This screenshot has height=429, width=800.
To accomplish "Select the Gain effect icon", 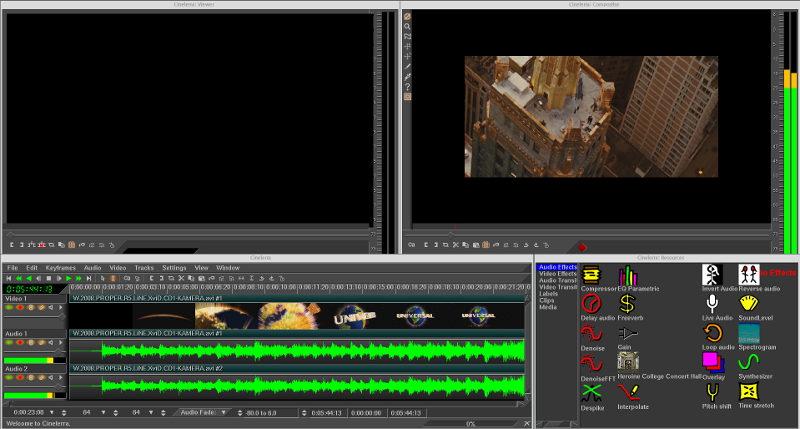I will coord(628,334).
